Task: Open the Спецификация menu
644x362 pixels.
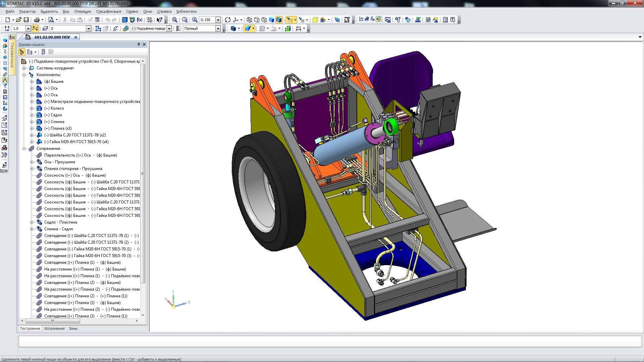Action: [x=108, y=11]
